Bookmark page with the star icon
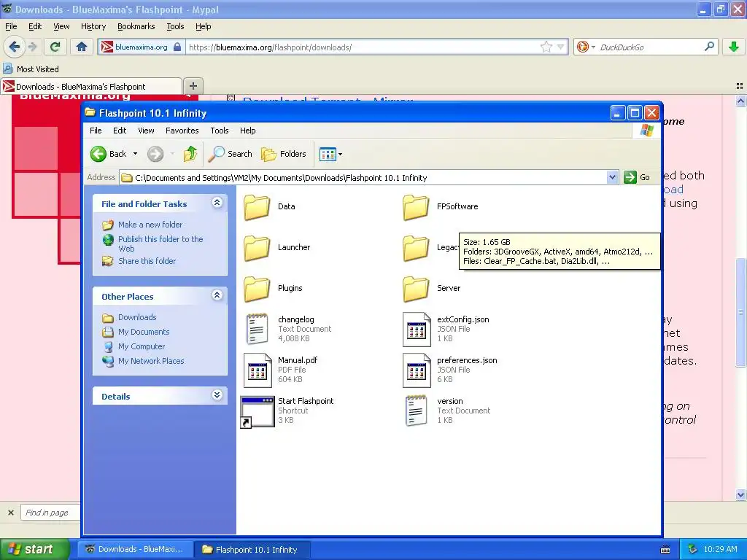 [546, 47]
